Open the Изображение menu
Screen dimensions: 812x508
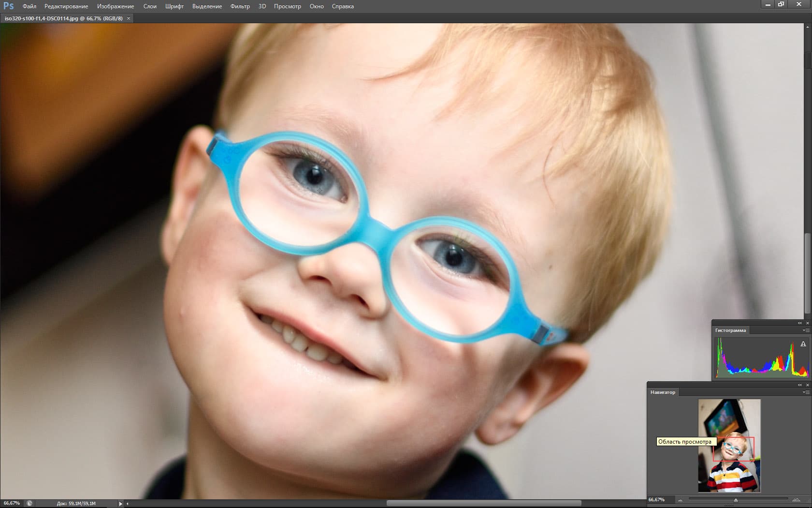116,6
